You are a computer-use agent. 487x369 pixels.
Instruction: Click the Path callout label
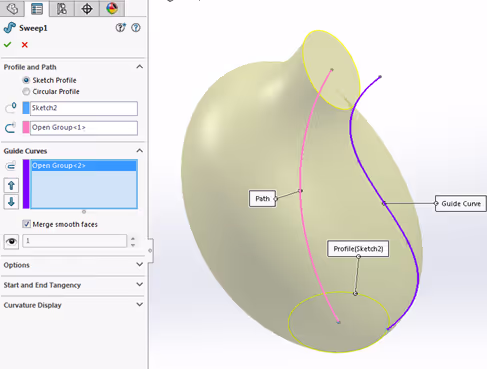coord(262,199)
